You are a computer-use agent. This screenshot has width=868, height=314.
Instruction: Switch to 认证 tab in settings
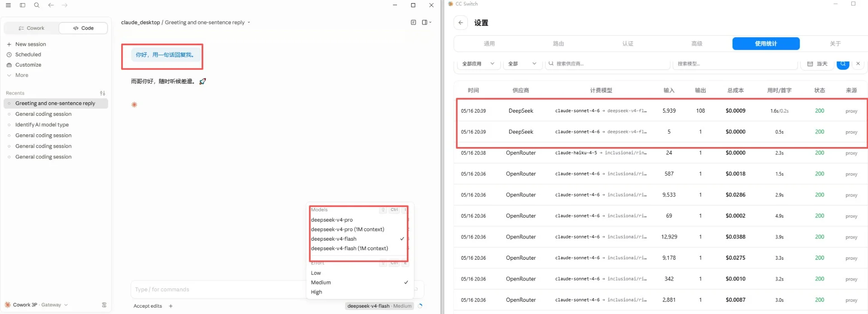(x=627, y=44)
